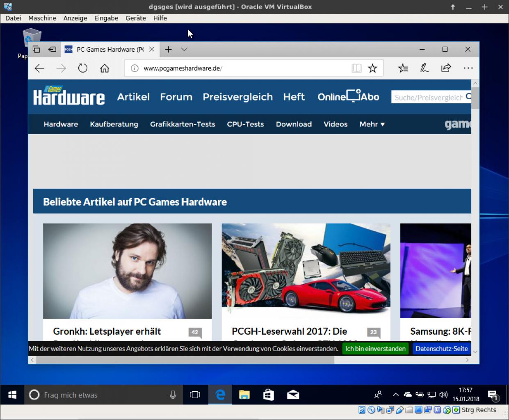Open the Samsung 8K article image

tap(436, 271)
